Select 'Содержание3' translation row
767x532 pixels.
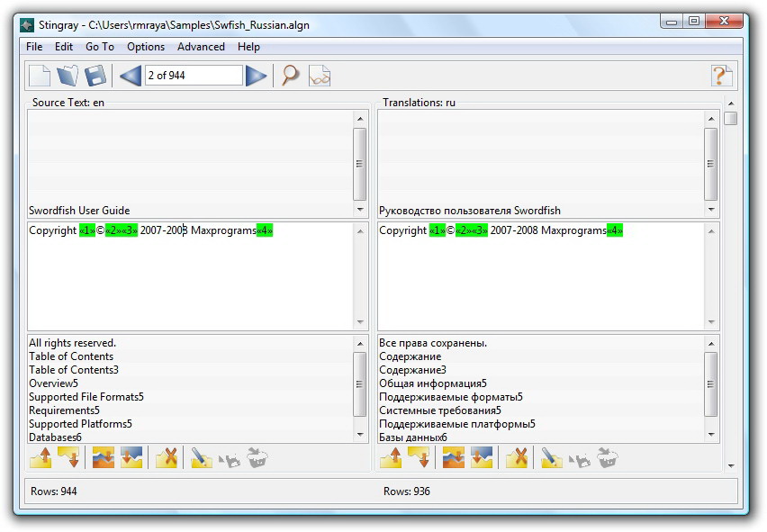point(540,370)
